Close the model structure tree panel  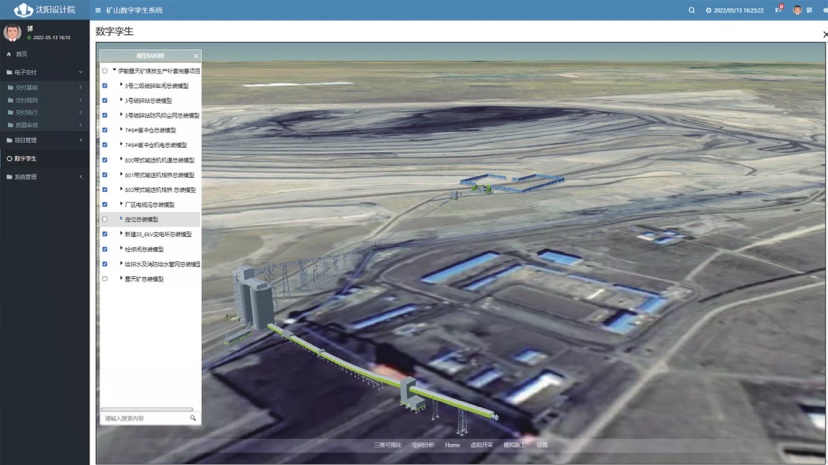click(196, 56)
